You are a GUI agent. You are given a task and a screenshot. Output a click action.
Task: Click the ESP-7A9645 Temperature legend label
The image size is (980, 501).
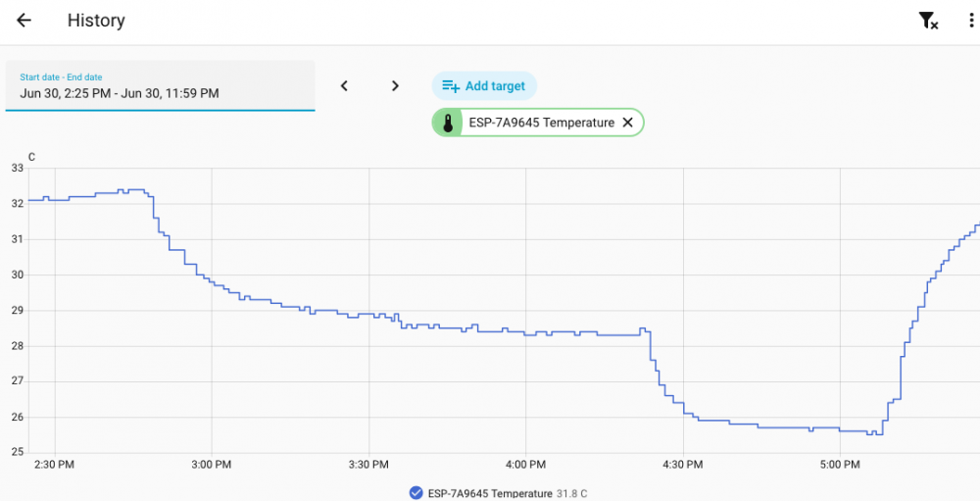490,493
